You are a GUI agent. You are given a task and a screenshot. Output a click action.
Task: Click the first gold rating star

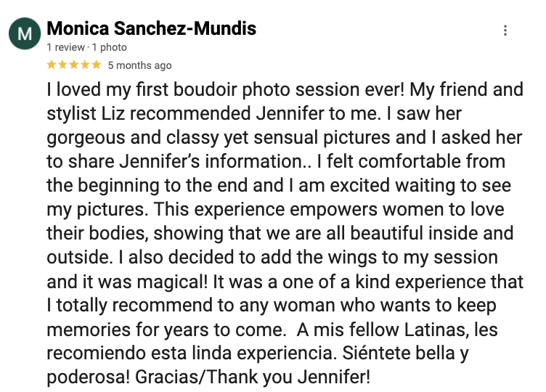[52, 65]
